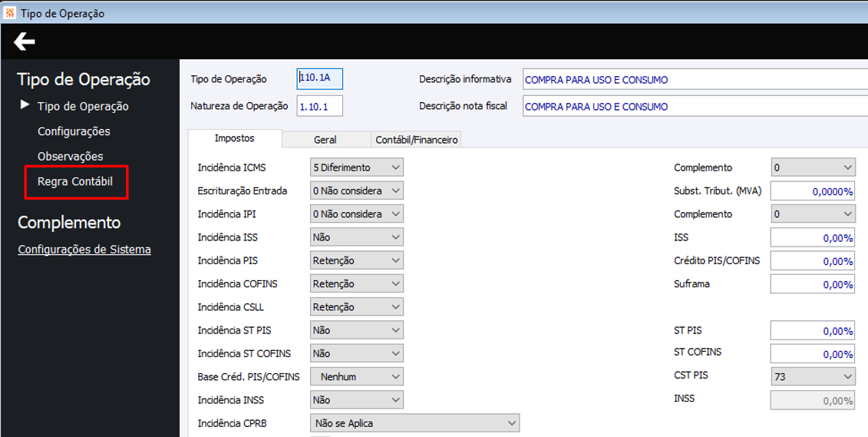This screenshot has width=868, height=437.
Task: Click the Natureza de Operação field
Action: point(320,106)
